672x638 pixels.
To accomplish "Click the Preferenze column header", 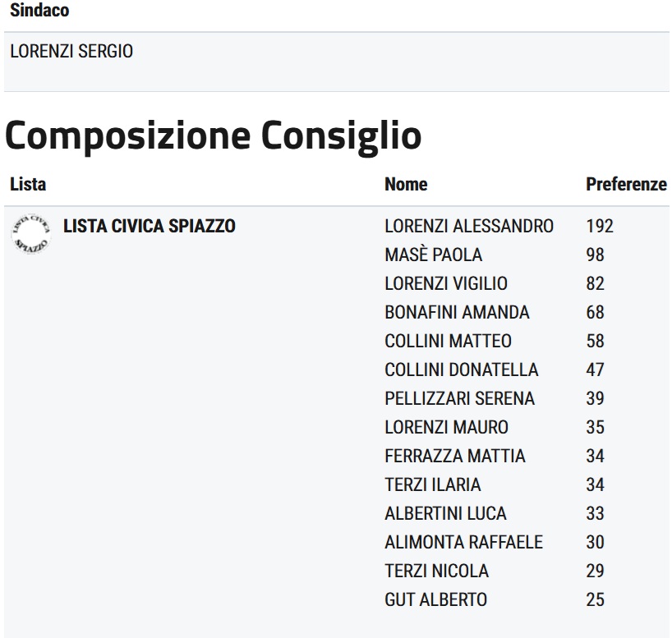I will pos(626,184).
